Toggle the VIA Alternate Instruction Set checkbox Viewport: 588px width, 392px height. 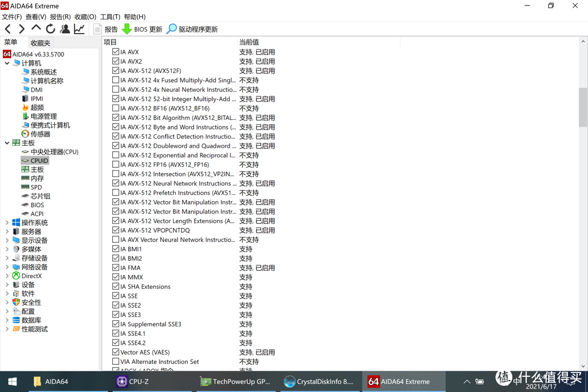click(115, 362)
